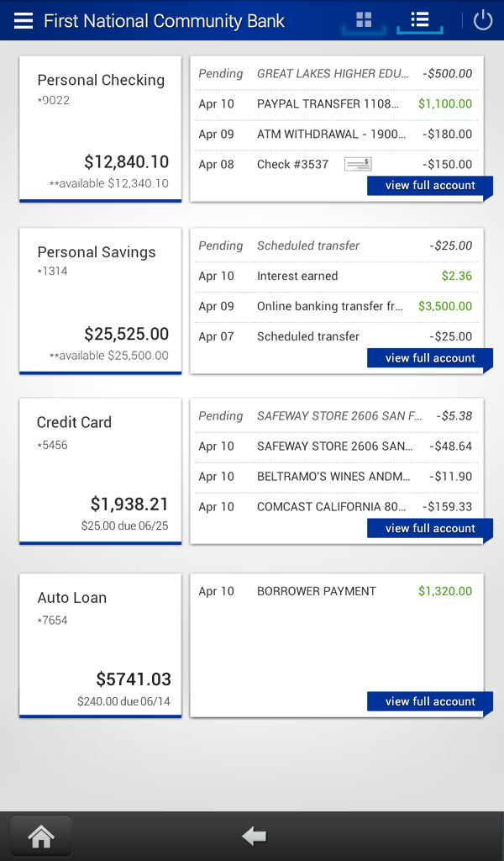Select the BORROWER PAYMENT transaction
Screen dimensions: 504x861
tap(336, 591)
